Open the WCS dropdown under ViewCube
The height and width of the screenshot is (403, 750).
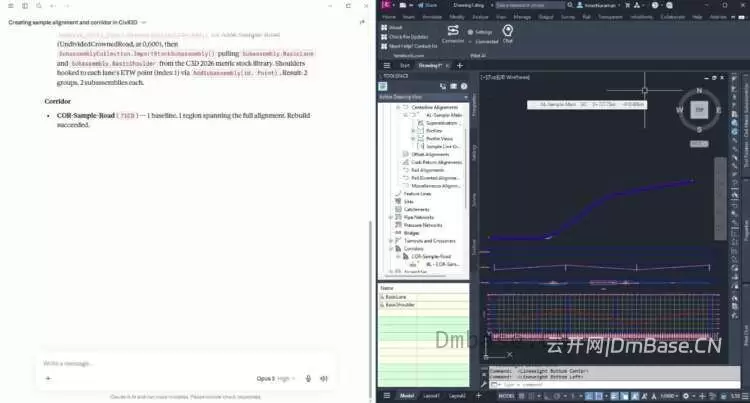pyautogui.click(x=699, y=143)
